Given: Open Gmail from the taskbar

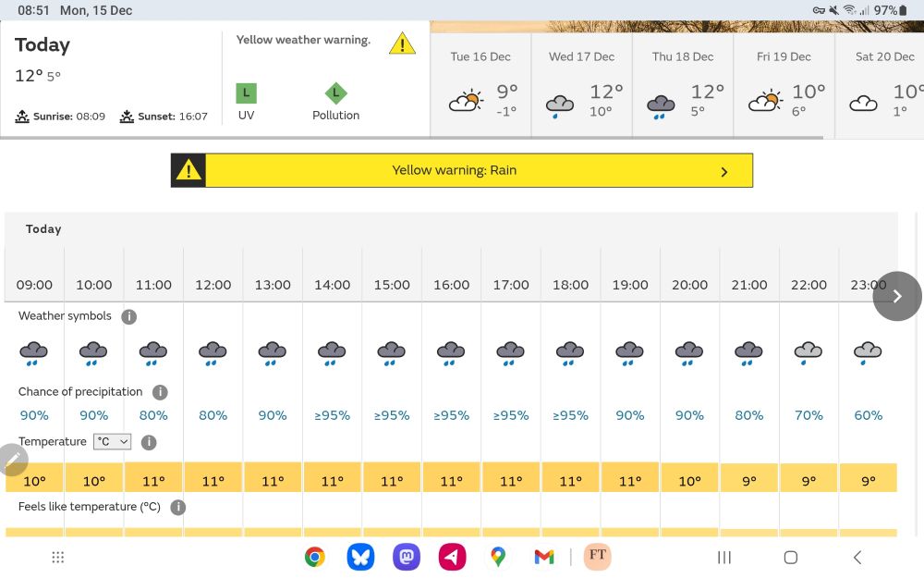Looking at the screenshot, I should pos(543,557).
